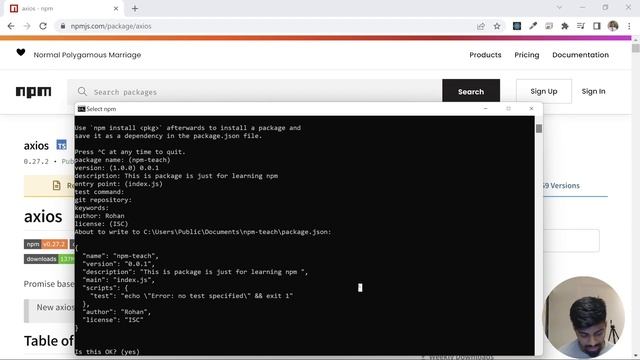The height and width of the screenshot is (360, 640).
Task: Click the Sign In link
Action: click(593, 91)
